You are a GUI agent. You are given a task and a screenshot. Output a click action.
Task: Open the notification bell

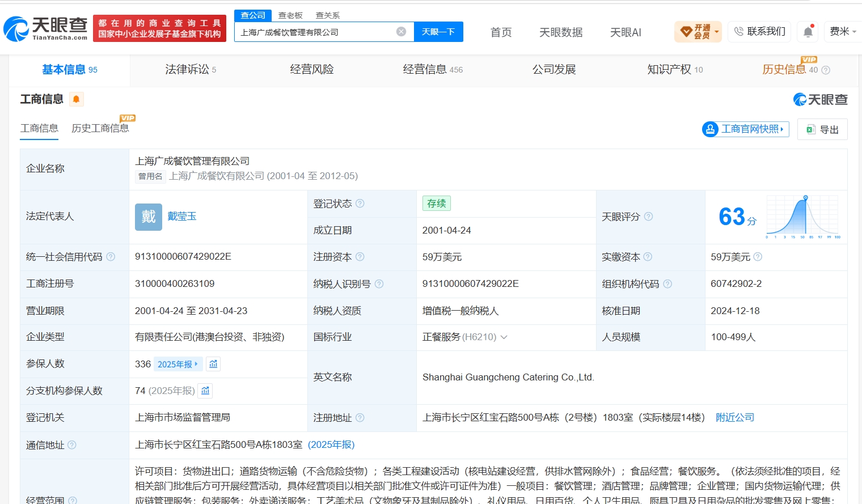click(x=808, y=32)
